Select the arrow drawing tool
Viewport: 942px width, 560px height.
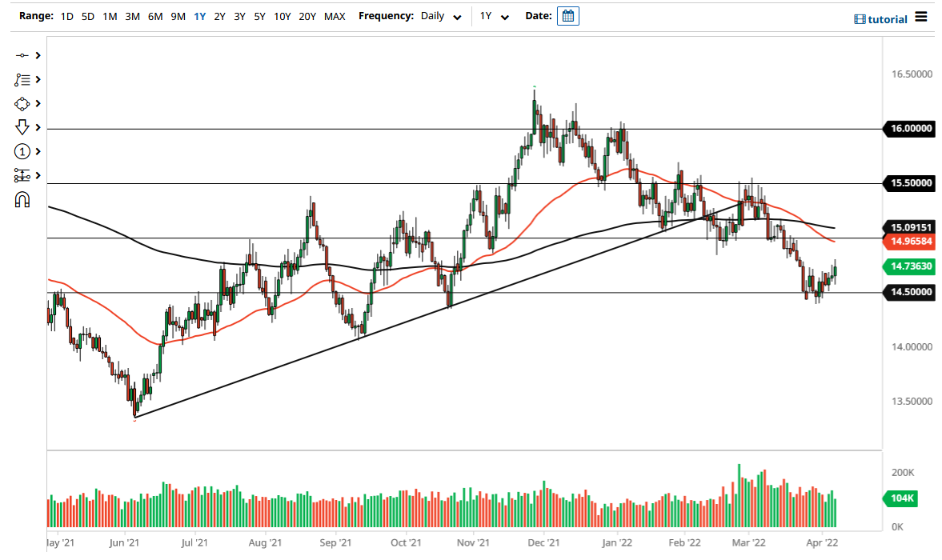[22, 127]
